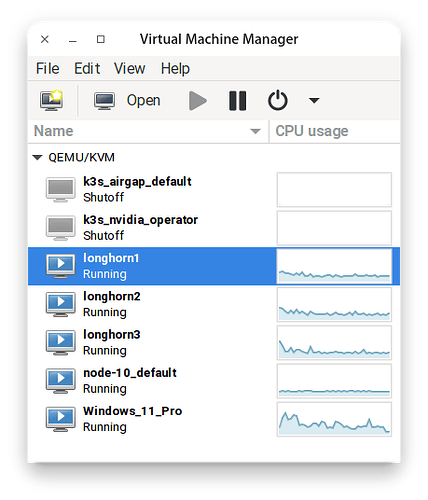Click Shutoff status under k3s_nvidia_operator

point(104,236)
